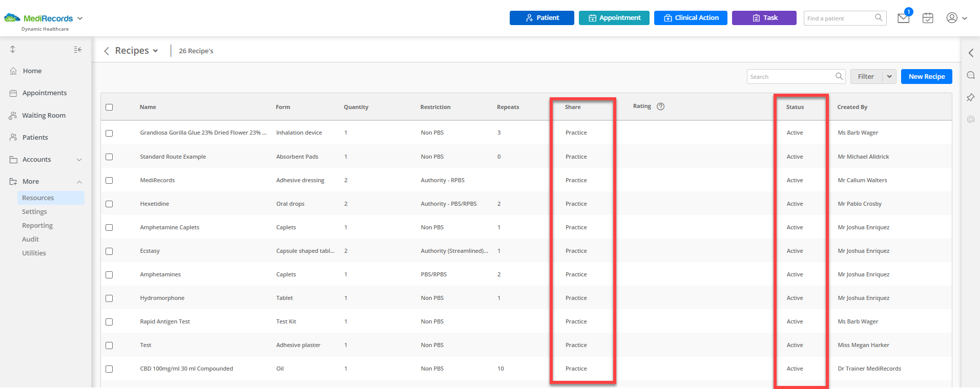This screenshot has height=389, width=980.
Task: Check the Hydromorphone row checkbox
Action: pyautogui.click(x=109, y=298)
